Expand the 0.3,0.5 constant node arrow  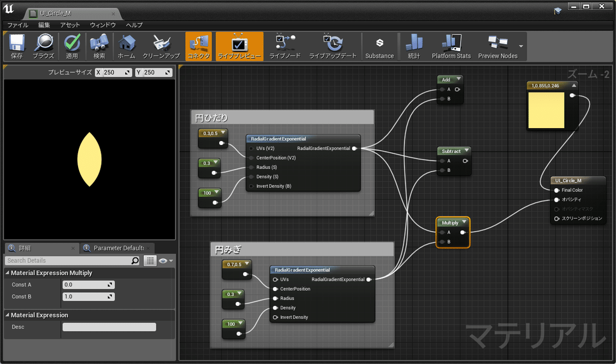click(223, 133)
